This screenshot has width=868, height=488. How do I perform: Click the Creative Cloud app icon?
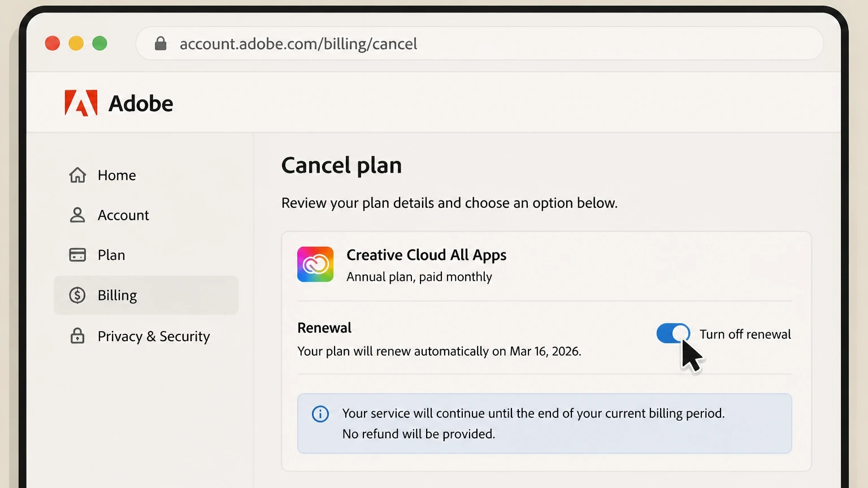315,264
